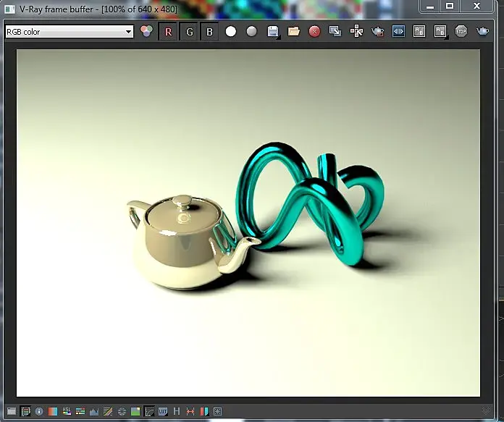Toggle stereo red/cyan mode icon
The width and height of the screenshot is (504, 422).
(204, 411)
